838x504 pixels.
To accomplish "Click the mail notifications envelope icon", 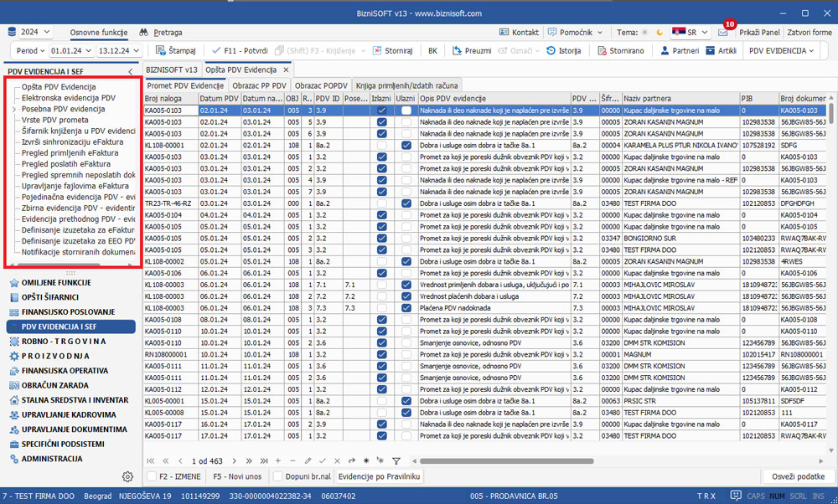I will pos(723,33).
